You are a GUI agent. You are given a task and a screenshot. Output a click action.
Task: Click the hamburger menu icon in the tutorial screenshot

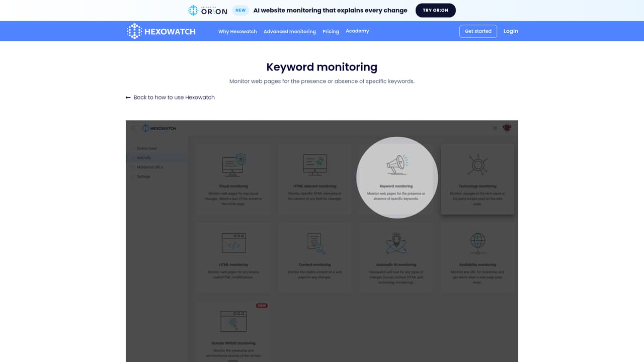(134, 128)
